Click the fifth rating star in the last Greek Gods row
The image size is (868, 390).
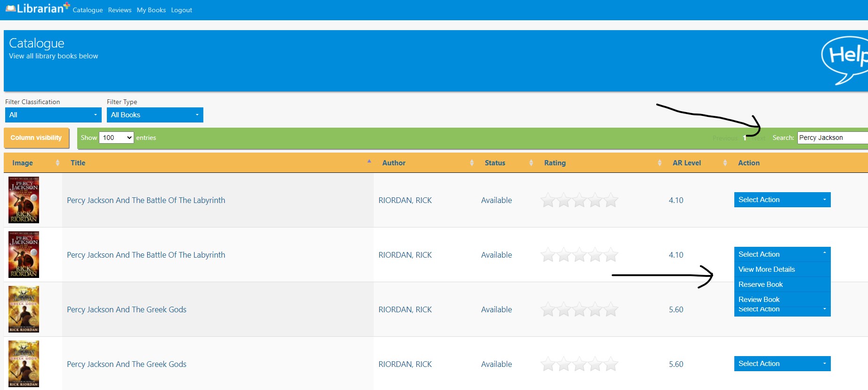[611, 364]
